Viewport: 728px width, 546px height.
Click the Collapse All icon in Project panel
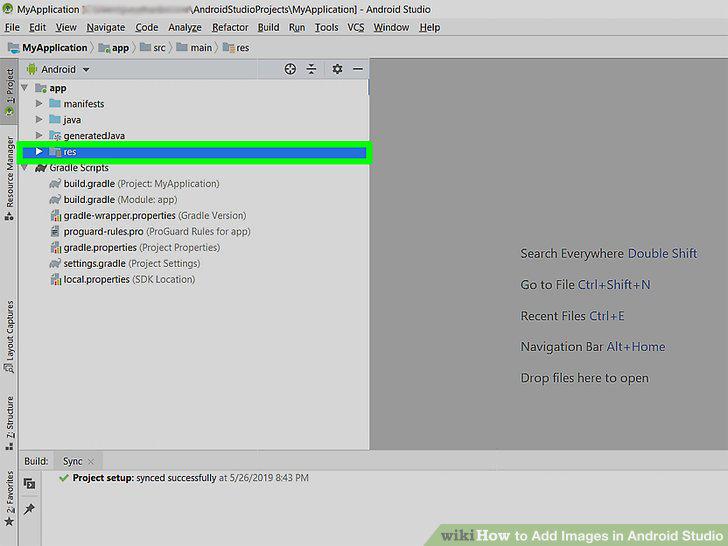point(312,69)
